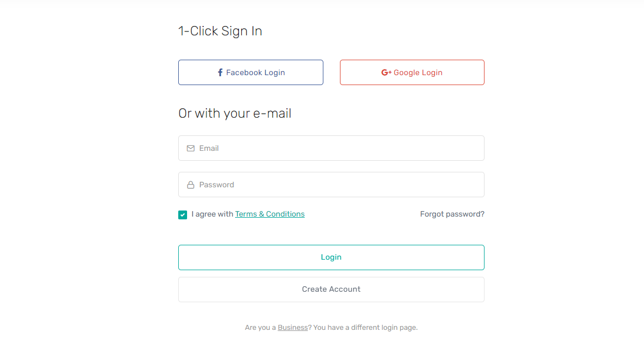644x363 pixels.
Task: Click the "1-Click Sign In" heading
Action: pyautogui.click(x=220, y=31)
